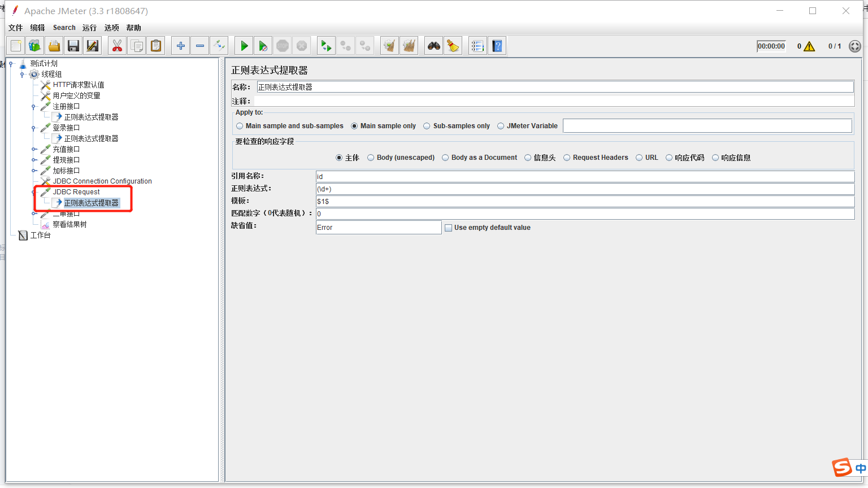Select HTTP请求默认值 in the tree
The width and height of the screenshot is (868, 488).
pos(79,85)
